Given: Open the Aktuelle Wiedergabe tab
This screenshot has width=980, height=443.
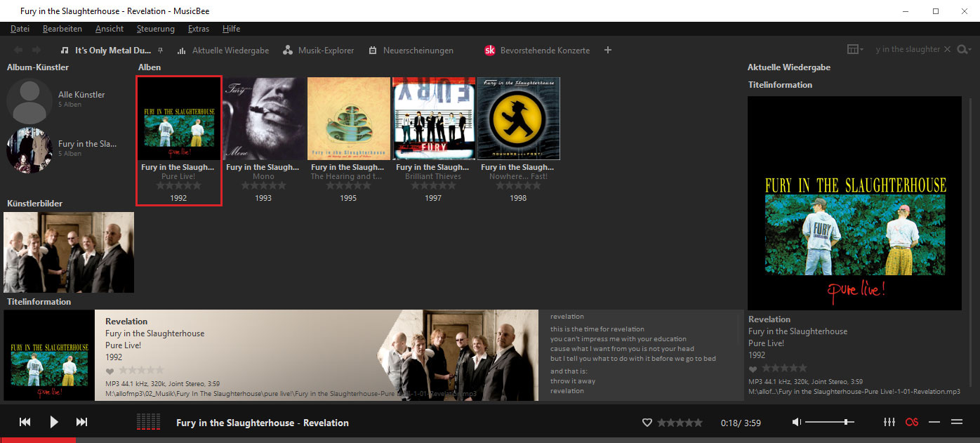Looking at the screenshot, I should coord(222,51).
